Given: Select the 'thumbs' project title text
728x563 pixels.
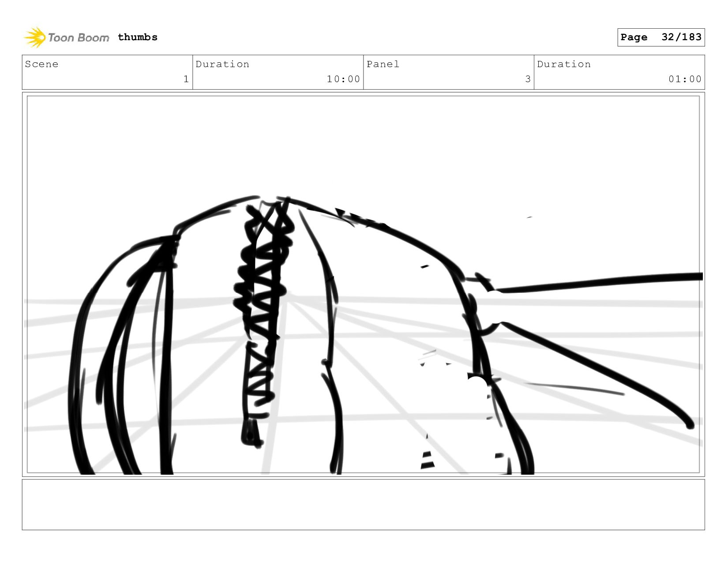Looking at the screenshot, I should pos(138,37).
